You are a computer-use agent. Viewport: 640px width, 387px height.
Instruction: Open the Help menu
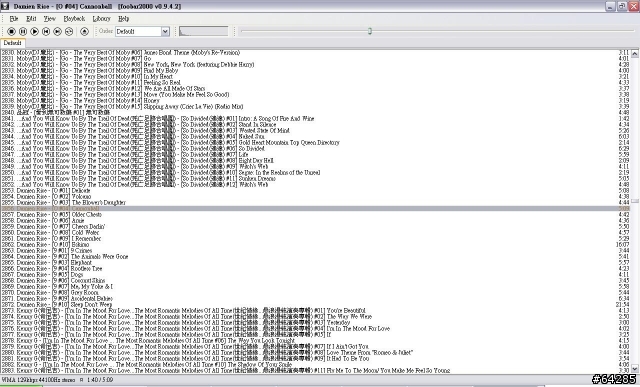click(123, 19)
